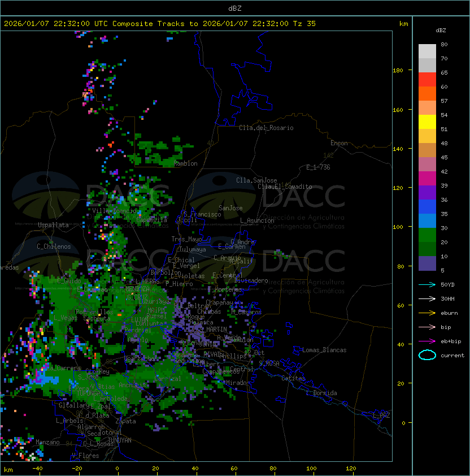
Task: Pick the dark orange 57-60 dBZ swatch
Action: [427, 94]
